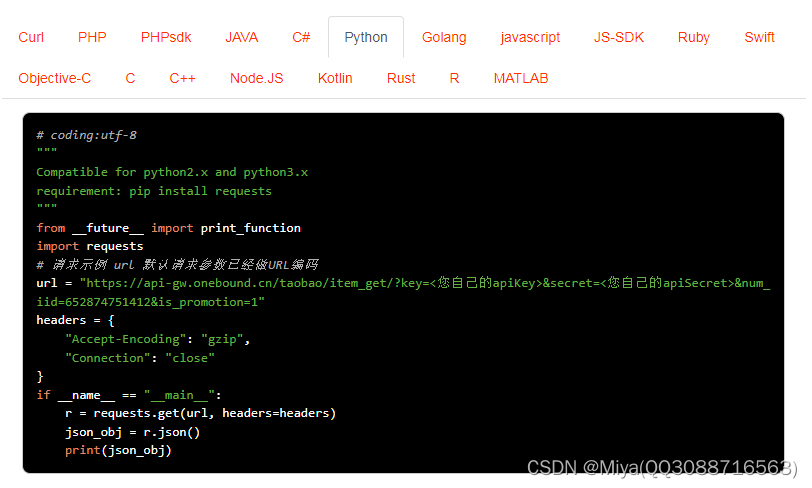Switch to the JS-SDK tab
Screen dimensions: 812x488
click(619, 37)
